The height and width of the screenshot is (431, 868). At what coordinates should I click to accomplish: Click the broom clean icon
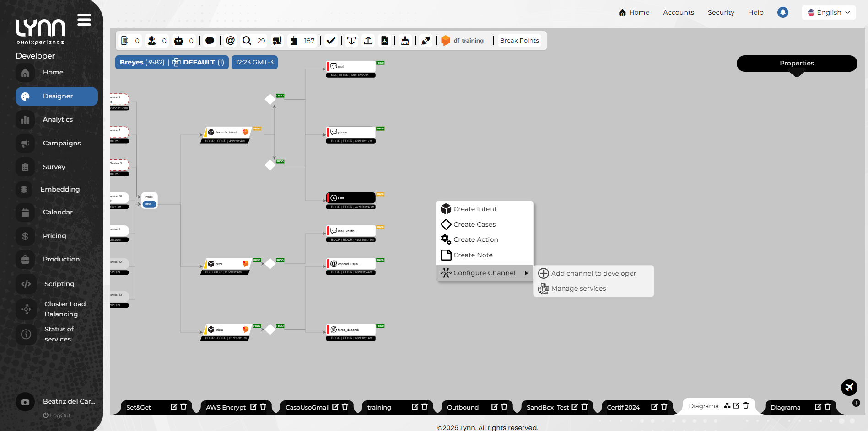click(405, 41)
